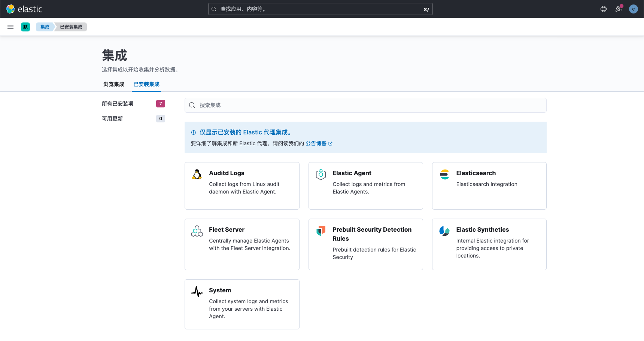This screenshot has width=644, height=341.
Task: Click the magnifier icon in 搜索集成 field
Action: tap(192, 105)
